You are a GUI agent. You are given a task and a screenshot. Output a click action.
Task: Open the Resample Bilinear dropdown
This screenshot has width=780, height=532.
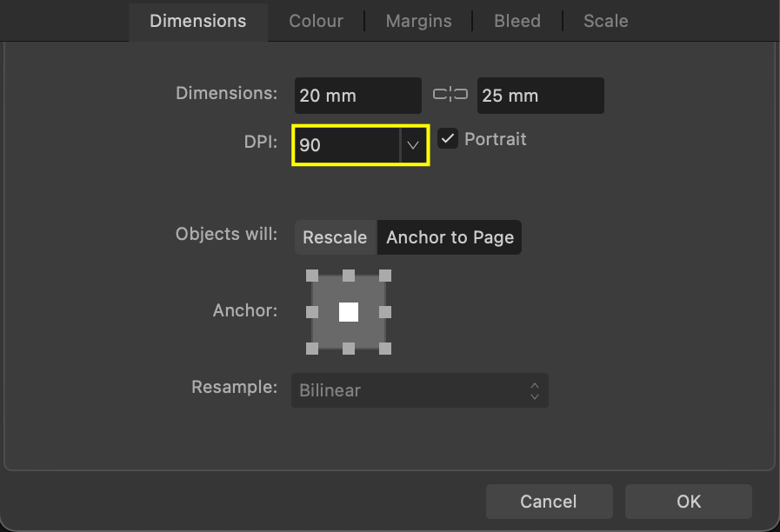point(419,390)
